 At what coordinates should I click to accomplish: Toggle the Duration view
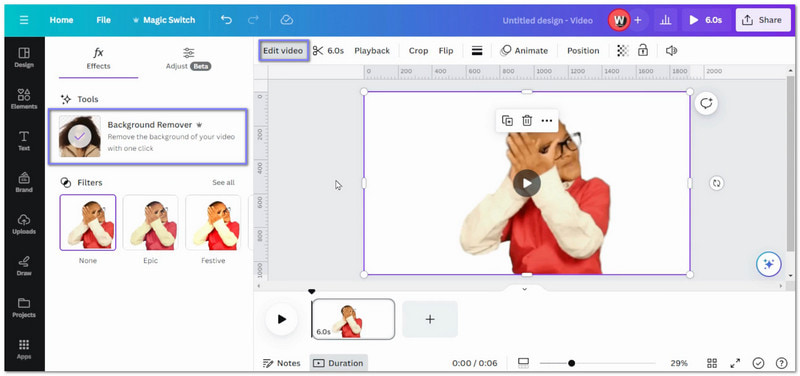coord(339,363)
